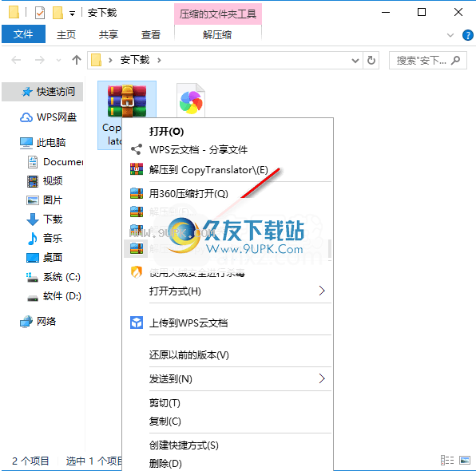Select the colorful pinwheel file icon

(191, 101)
